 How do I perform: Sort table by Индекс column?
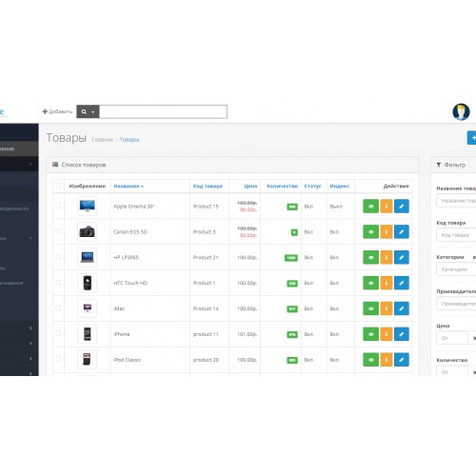click(339, 186)
